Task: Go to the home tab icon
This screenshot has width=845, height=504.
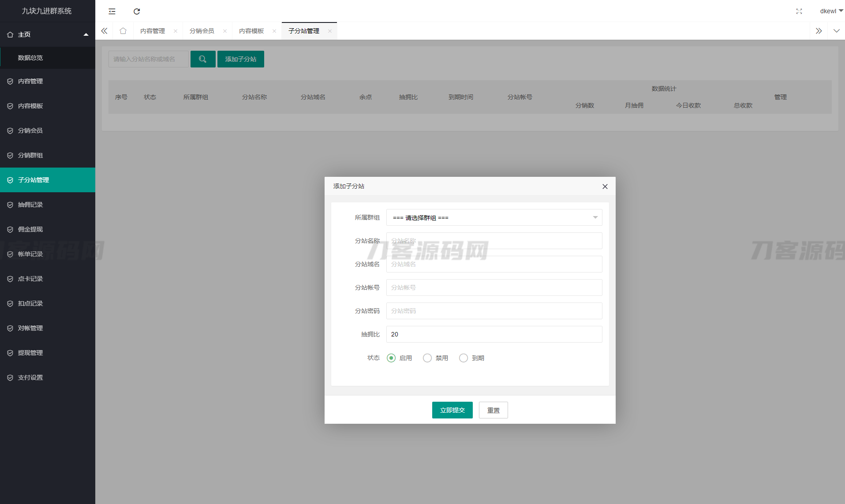Action: [123, 31]
